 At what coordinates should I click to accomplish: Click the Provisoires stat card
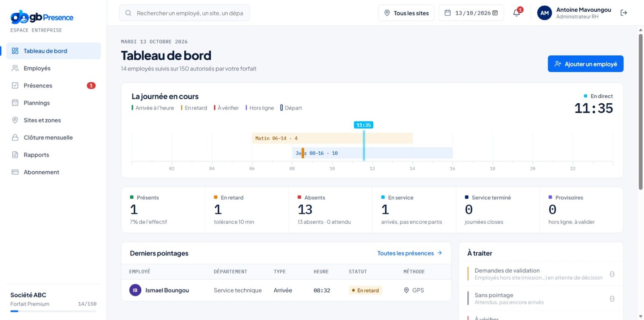click(x=582, y=210)
